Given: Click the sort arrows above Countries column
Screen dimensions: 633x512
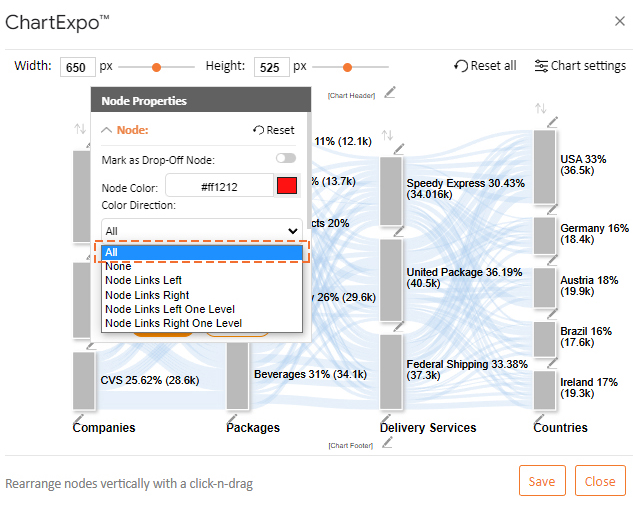Looking at the screenshot, I should pos(541,108).
